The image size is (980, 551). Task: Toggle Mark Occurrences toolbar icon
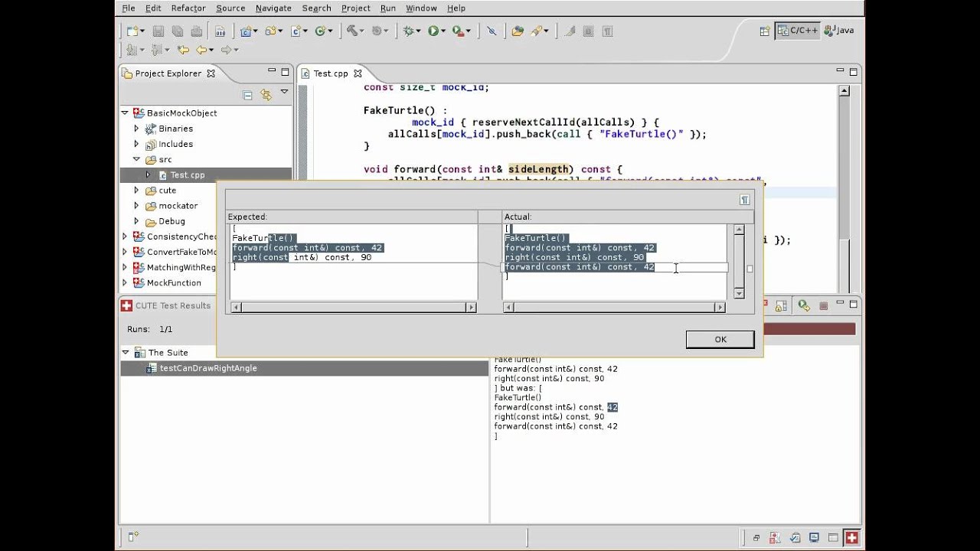coord(570,31)
